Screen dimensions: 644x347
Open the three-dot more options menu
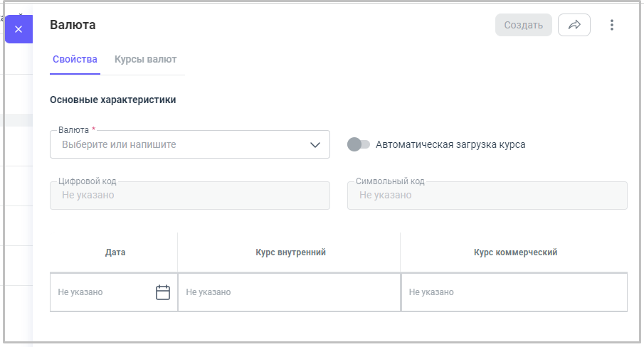tap(611, 25)
